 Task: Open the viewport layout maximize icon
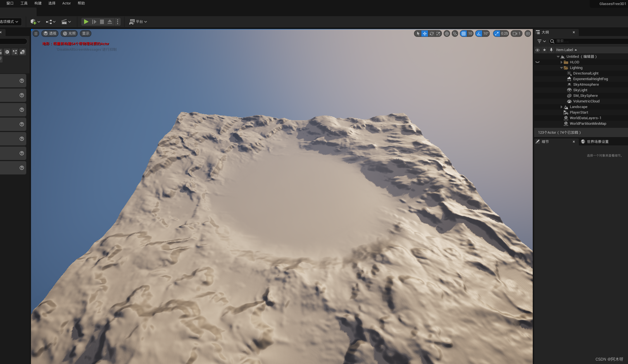click(x=528, y=33)
